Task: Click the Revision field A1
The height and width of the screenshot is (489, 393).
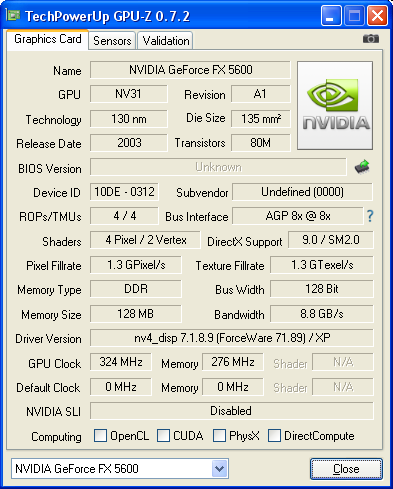Action: (x=261, y=94)
